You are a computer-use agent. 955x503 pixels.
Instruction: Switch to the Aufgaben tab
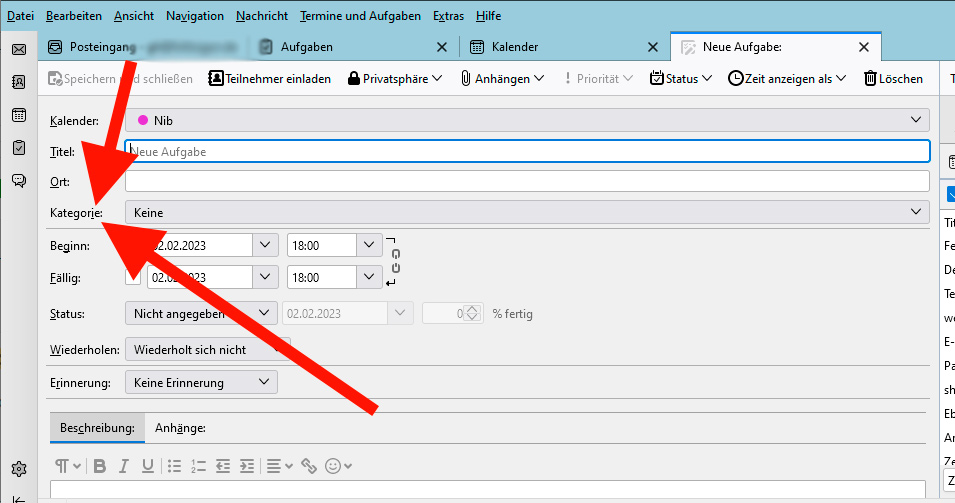click(x=307, y=47)
